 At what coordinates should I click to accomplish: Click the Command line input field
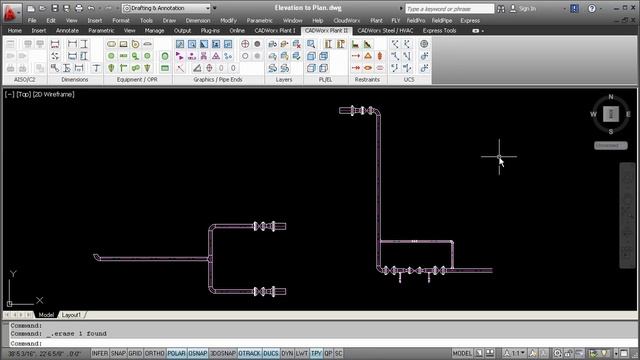(322, 343)
